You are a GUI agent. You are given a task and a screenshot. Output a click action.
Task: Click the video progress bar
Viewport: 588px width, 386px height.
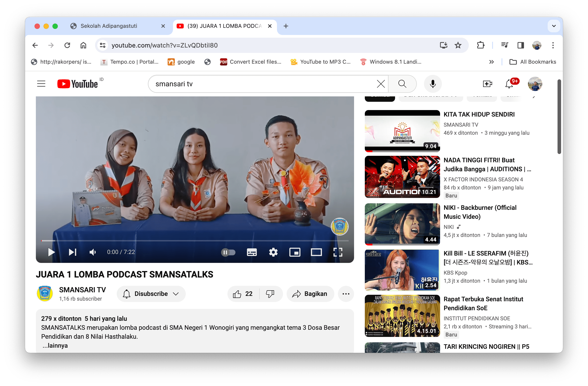(x=195, y=241)
